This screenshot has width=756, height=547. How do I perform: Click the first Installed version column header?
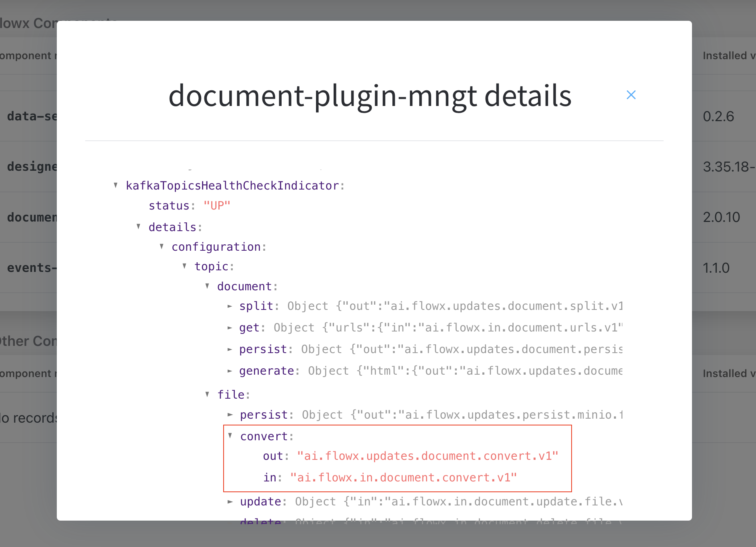[x=729, y=56]
